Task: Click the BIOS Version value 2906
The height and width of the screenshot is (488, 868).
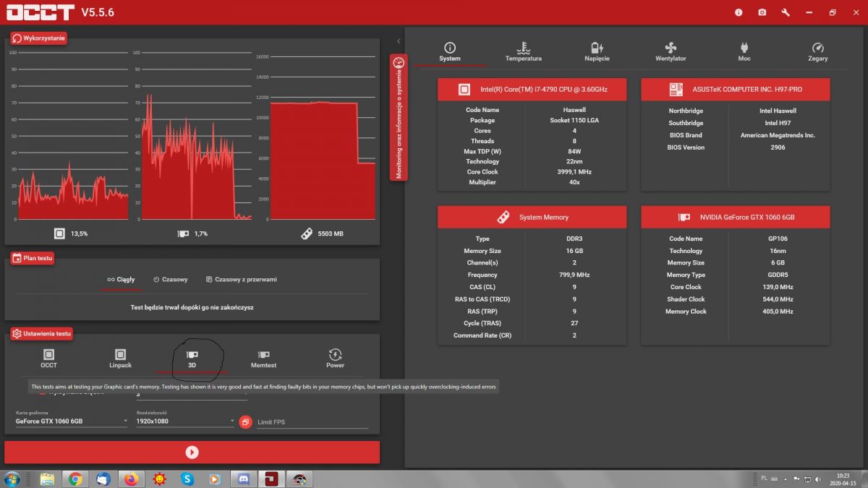Action: coord(778,147)
